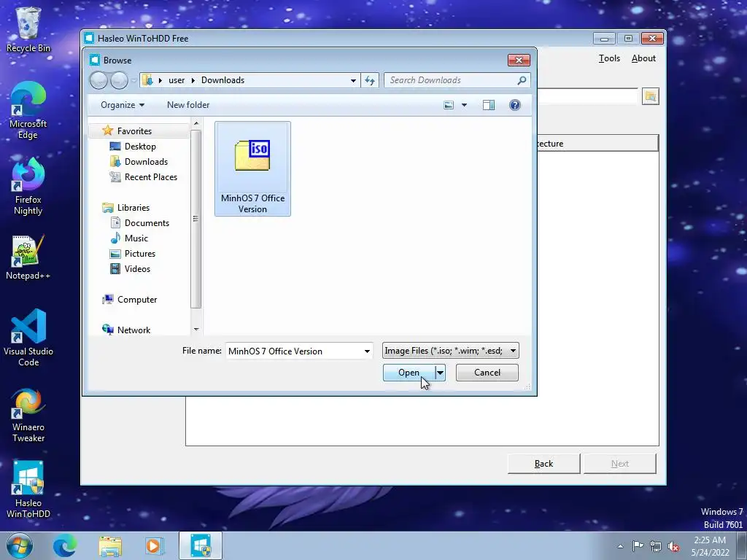Image resolution: width=747 pixels, height=560 pixels.
Task: Focus the Search Downloads box
Action: point(450,80)
